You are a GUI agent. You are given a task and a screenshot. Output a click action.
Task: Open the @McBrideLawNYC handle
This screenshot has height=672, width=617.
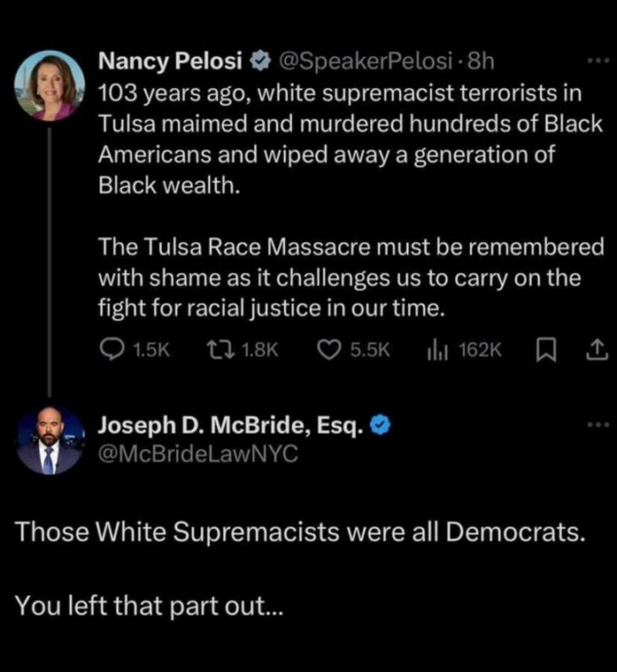pos(198,452)
